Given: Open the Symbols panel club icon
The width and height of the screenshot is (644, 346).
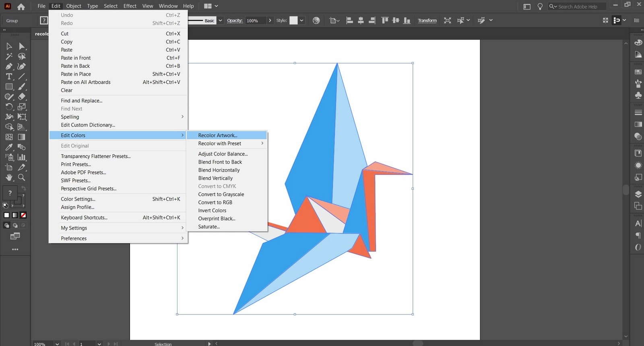Looking at the screenshot, I should (x=638, y=95).
